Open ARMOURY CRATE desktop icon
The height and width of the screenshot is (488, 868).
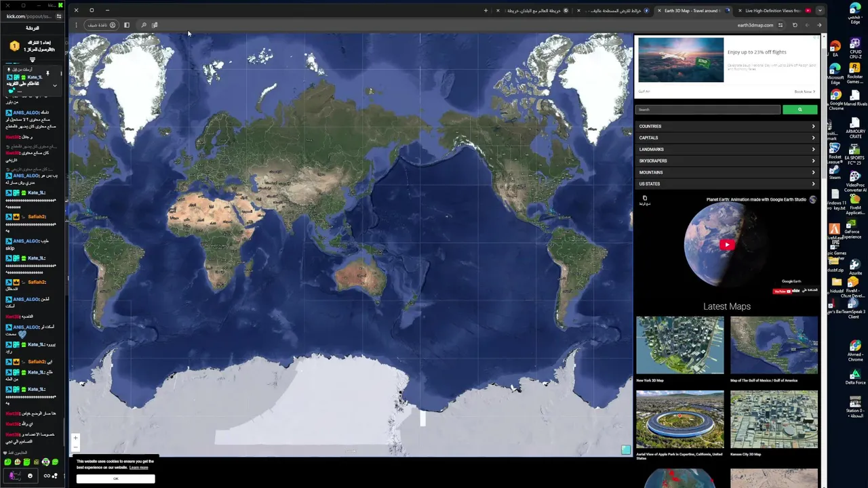[x=855, y=127]
